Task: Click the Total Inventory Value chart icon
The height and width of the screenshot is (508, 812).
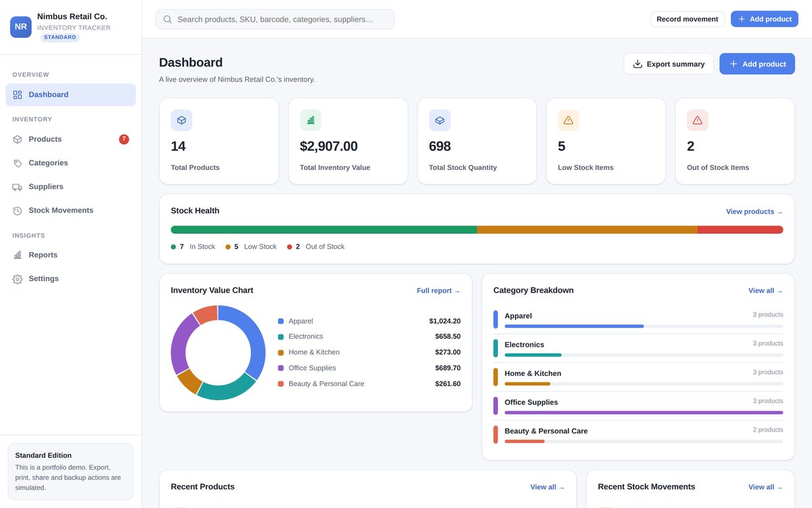Action: point(311,120)
